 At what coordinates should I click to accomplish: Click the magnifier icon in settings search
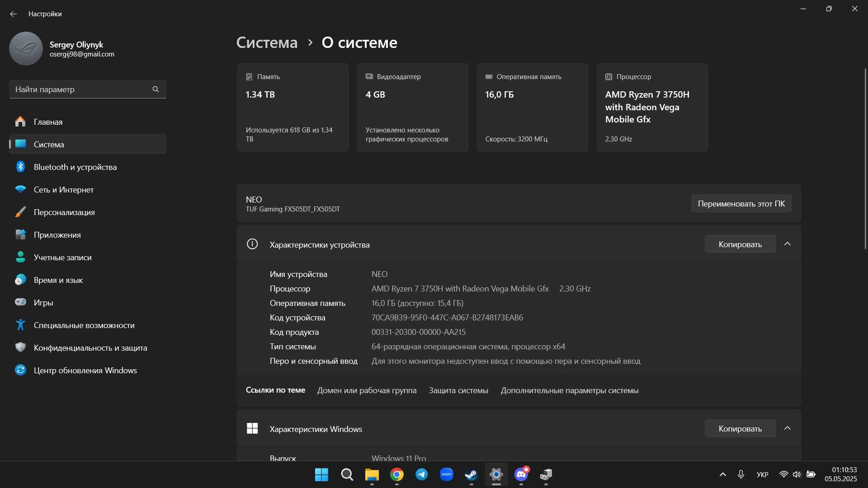[x=156, y=89]
